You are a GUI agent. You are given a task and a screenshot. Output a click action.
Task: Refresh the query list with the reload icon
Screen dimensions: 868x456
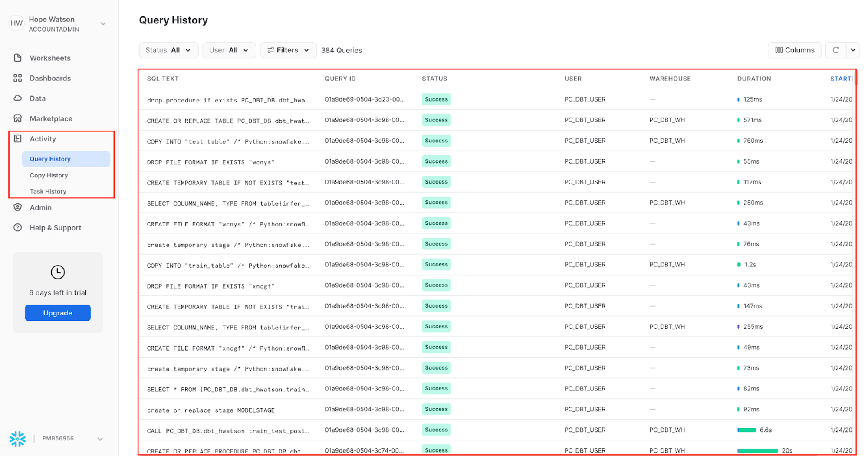pyautogui.click(x=835, y=50)
